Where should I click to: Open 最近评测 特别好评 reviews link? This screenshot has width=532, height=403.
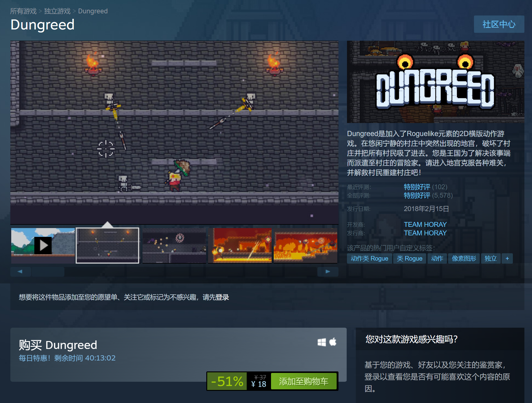[417, 187]
